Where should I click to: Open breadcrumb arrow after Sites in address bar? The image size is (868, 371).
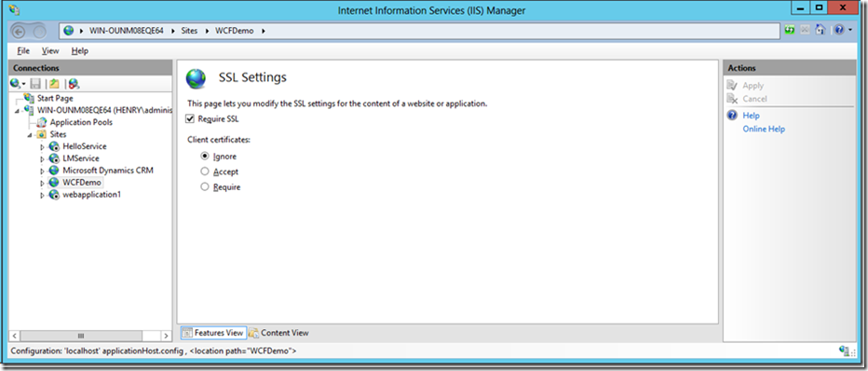click(x=208, y=31)
